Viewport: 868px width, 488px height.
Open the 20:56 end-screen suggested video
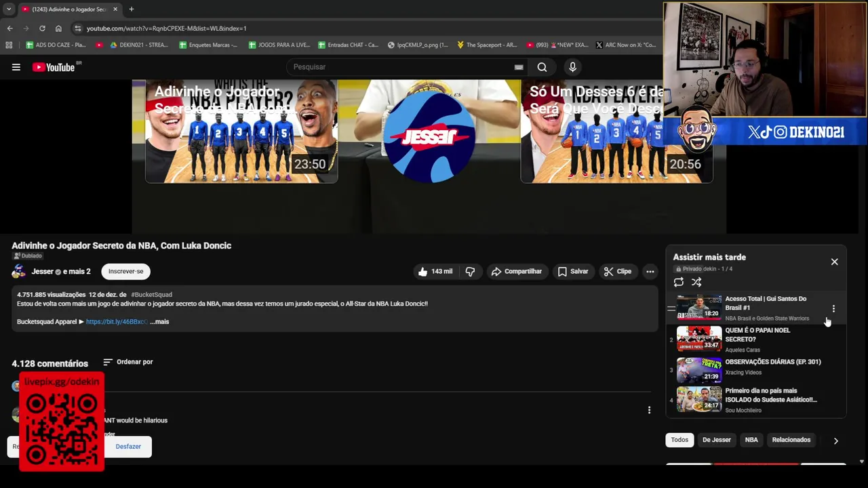tap(616, 131)
